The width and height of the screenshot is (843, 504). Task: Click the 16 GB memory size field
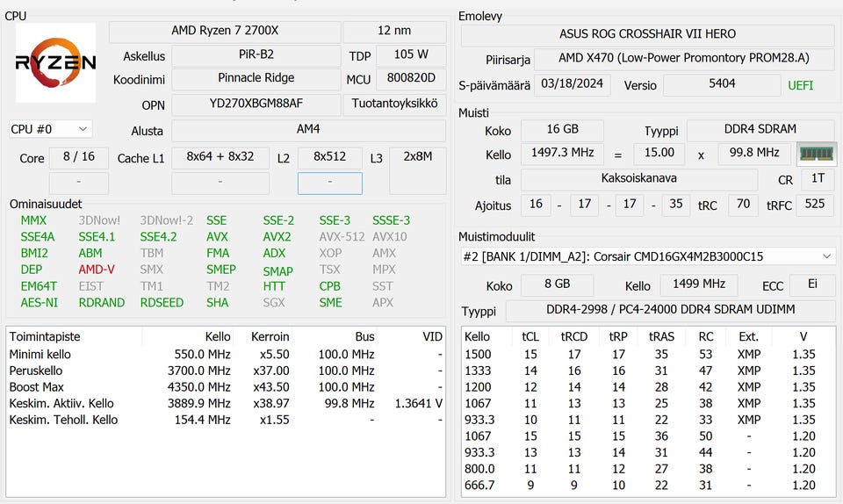(562, 129)
